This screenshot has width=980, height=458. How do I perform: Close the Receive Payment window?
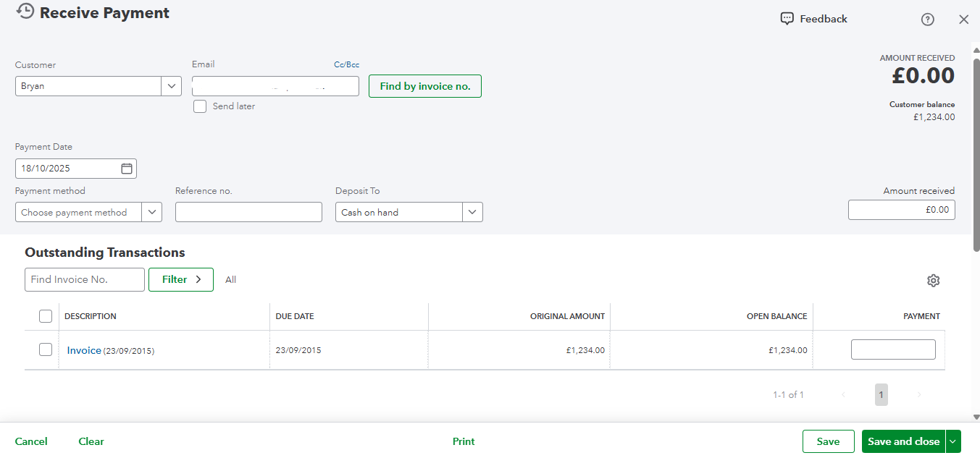pos(963,20)
